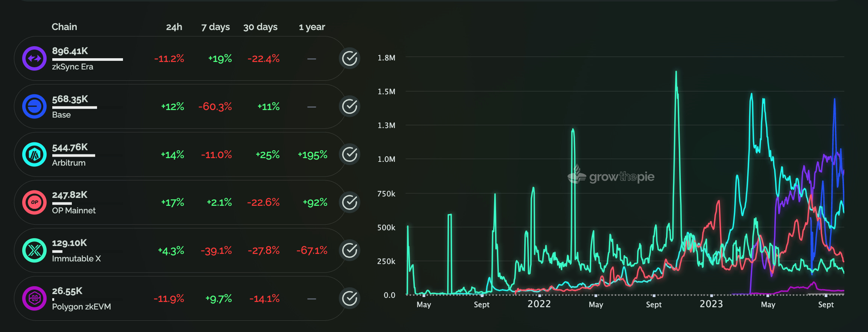
Task: Click Immutable X -67.1% yearly change
Action: tap(312, 251)
